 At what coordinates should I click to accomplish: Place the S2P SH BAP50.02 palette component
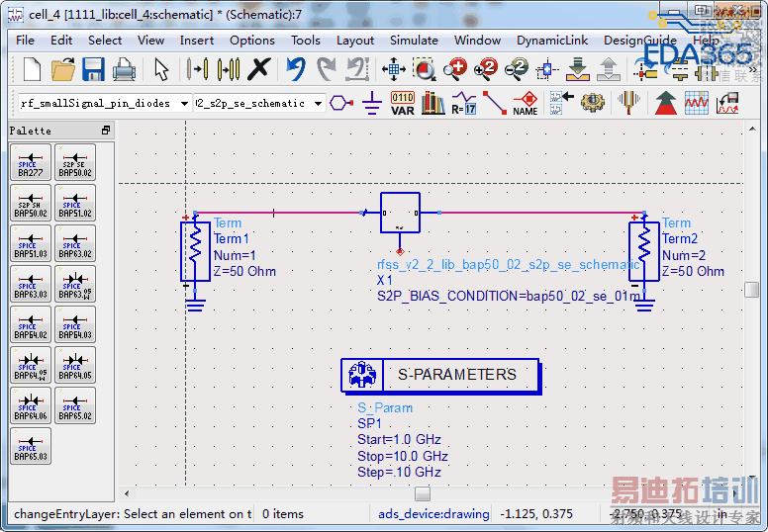point(31,203)
